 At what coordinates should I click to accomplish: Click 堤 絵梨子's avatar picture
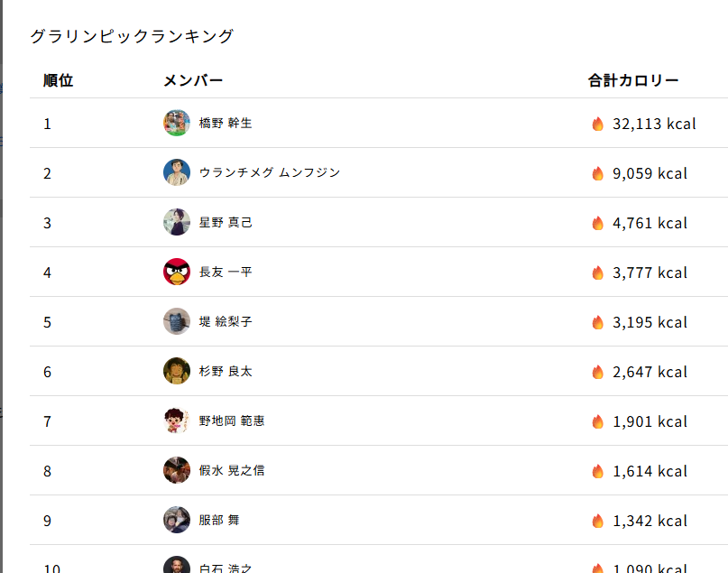coord(177,321)
